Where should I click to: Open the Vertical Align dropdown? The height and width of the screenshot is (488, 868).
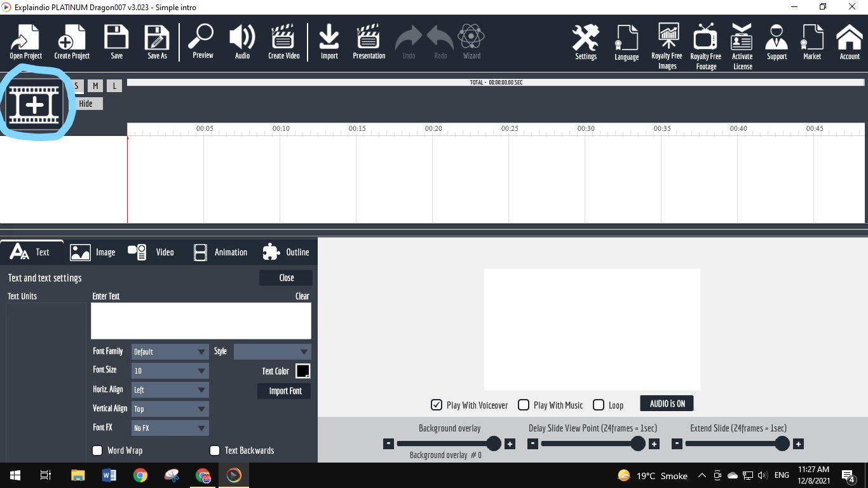170,409
